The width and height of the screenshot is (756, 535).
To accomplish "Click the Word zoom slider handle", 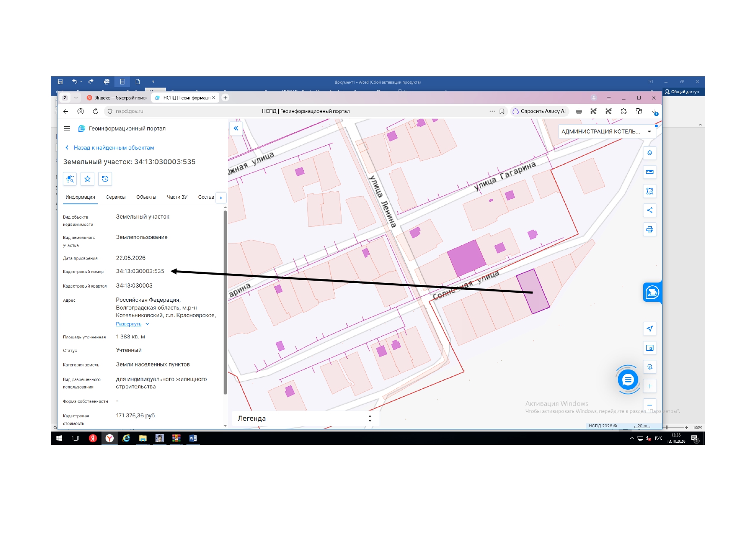I will pyautogui.click(x=667, y=428).
